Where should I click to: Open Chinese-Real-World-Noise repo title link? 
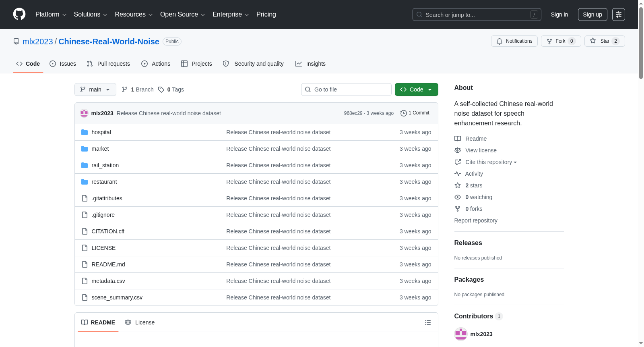tap(109, 42)
